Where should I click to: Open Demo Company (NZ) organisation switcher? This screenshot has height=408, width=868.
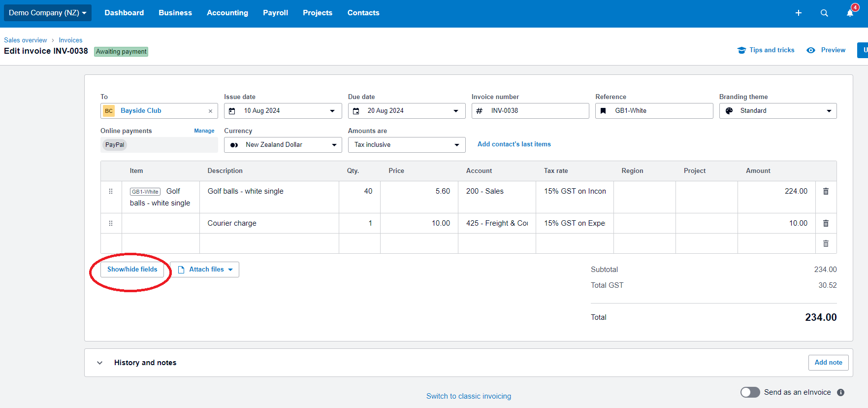click(x=47, y=13)
